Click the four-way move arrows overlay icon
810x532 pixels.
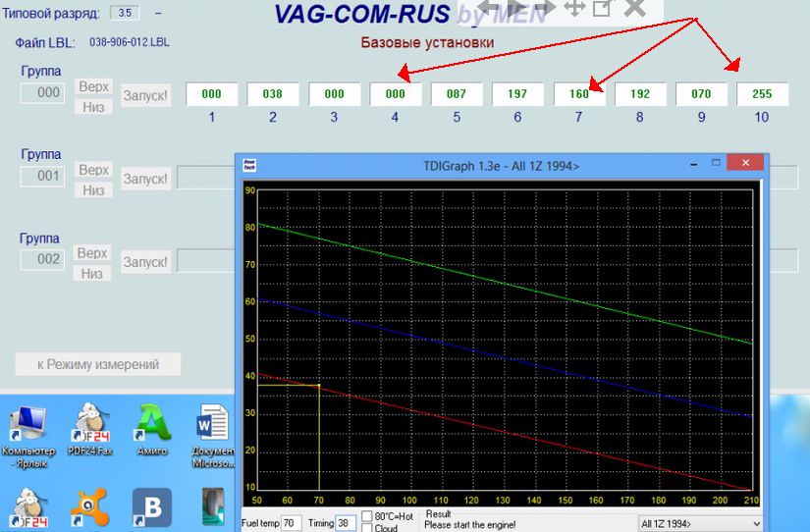pyautogui.click(x=574, y=8)
